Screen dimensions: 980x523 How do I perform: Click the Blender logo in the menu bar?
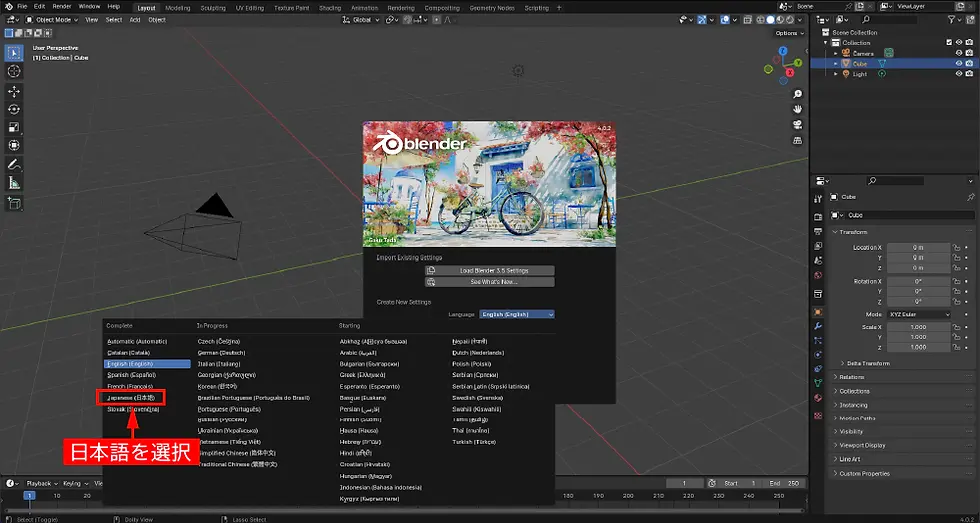click(x=7, y=6)
